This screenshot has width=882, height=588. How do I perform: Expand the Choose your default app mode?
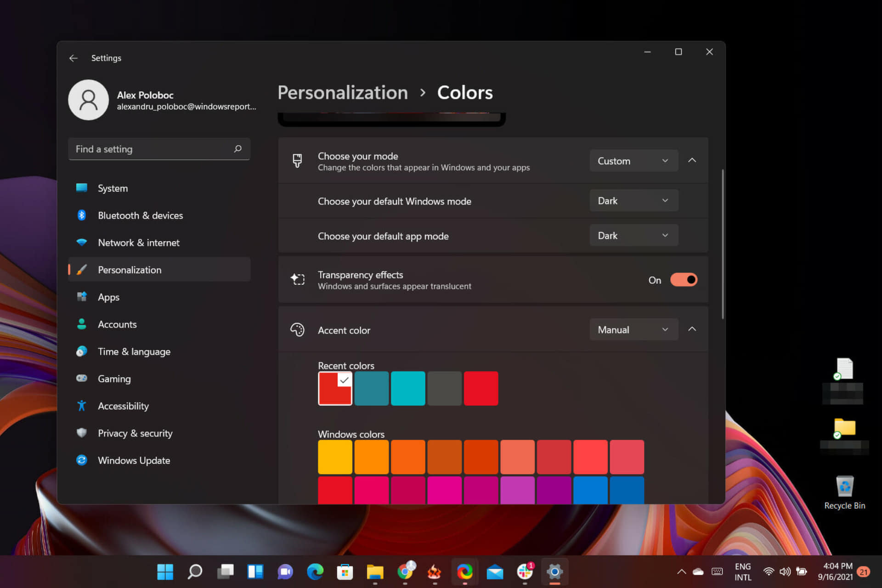[x=633, y=236]
